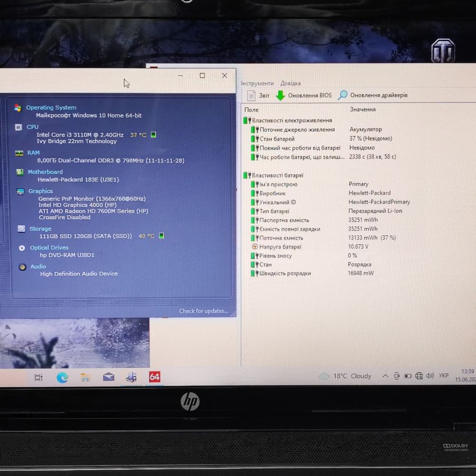The width and height of the screenshot is (476, 476).
Task: Click the Optical Drives disc icon
Action: pos(22,248)
